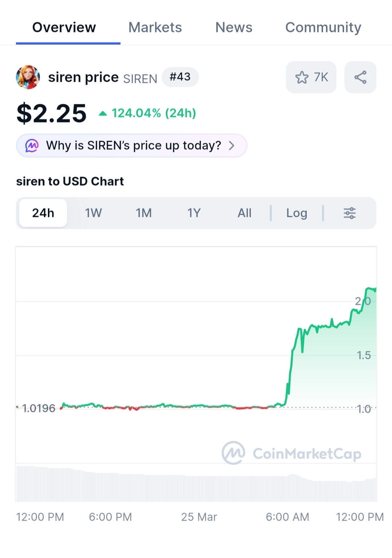Open the News tab
Image resolution: width=392 pixels, height=558 pixels.
[x=234, y=28]
